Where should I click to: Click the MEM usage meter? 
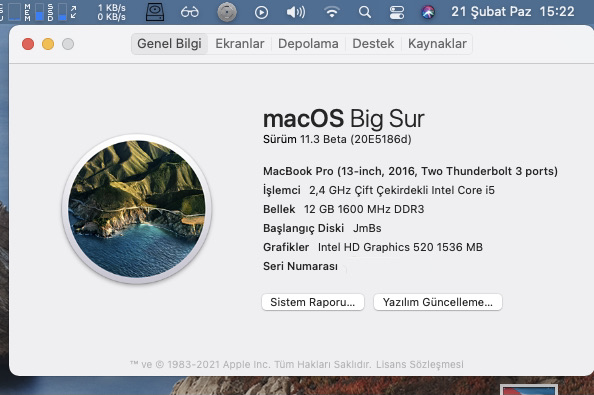(34, 12)
